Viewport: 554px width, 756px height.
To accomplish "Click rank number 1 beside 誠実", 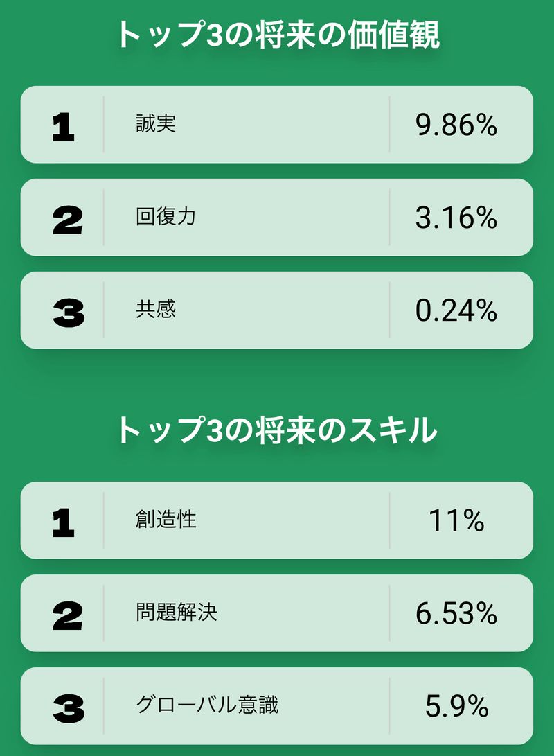I will tap(63, 126).
